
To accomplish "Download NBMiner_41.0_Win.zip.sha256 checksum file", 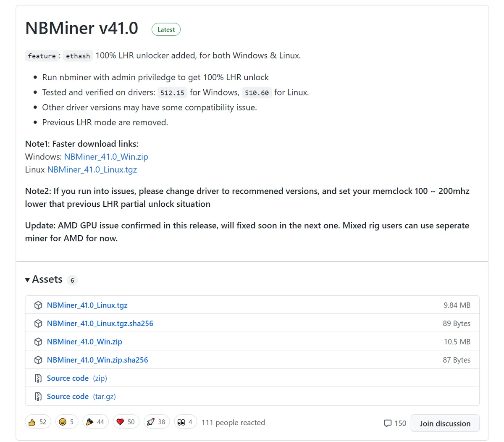I will tap(97, 360).
